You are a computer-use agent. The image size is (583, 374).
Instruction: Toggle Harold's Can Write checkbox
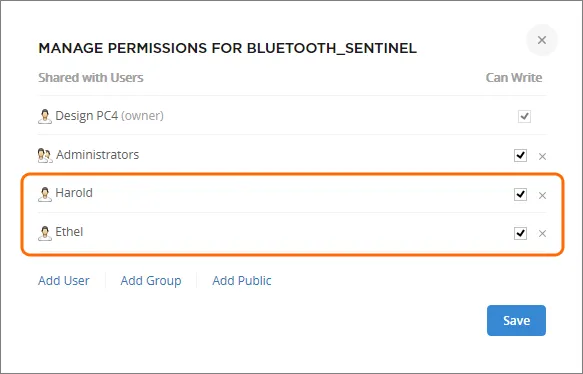pyautogui.click(x=520, y=194)
